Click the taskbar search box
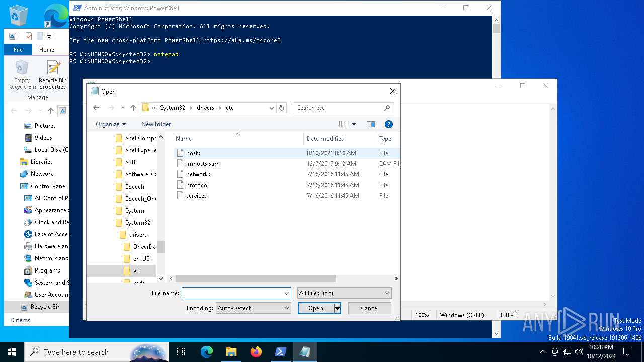 [x=97, y=352]
